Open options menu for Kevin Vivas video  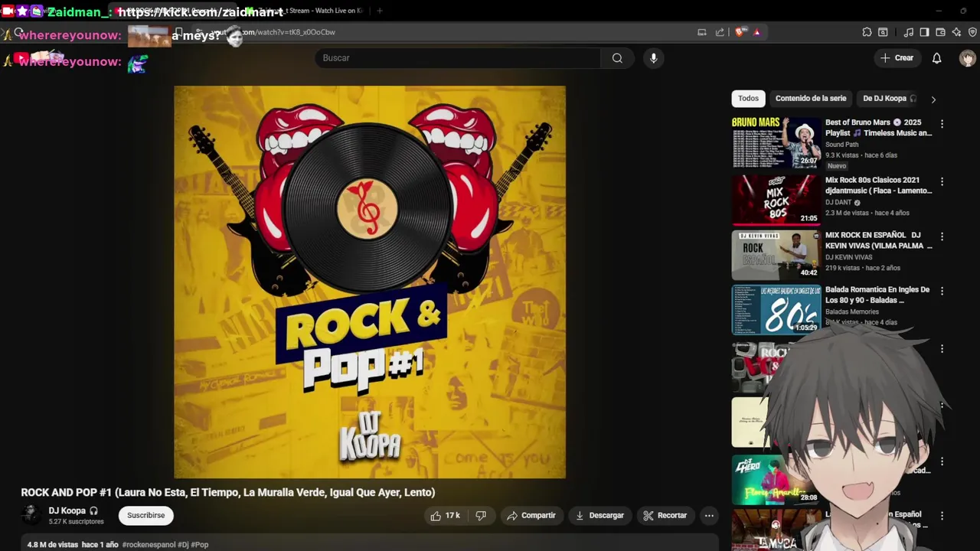[x=942, y=237]
